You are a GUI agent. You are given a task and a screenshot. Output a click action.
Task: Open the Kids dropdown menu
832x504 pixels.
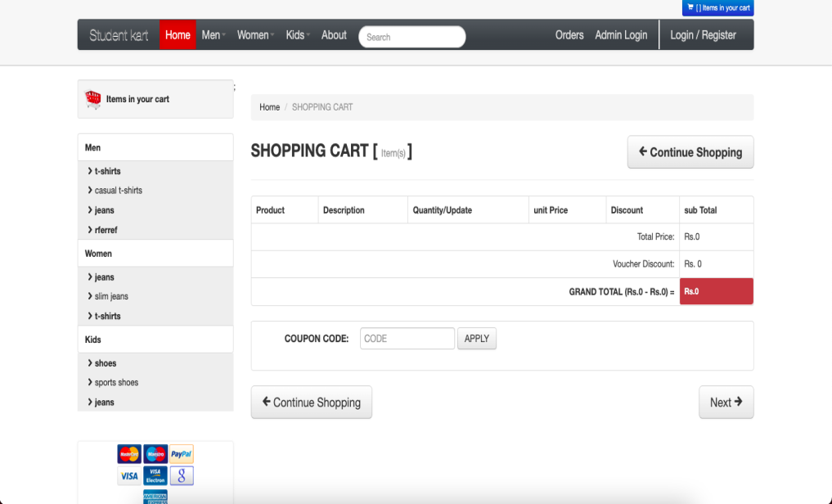point(298,35)
